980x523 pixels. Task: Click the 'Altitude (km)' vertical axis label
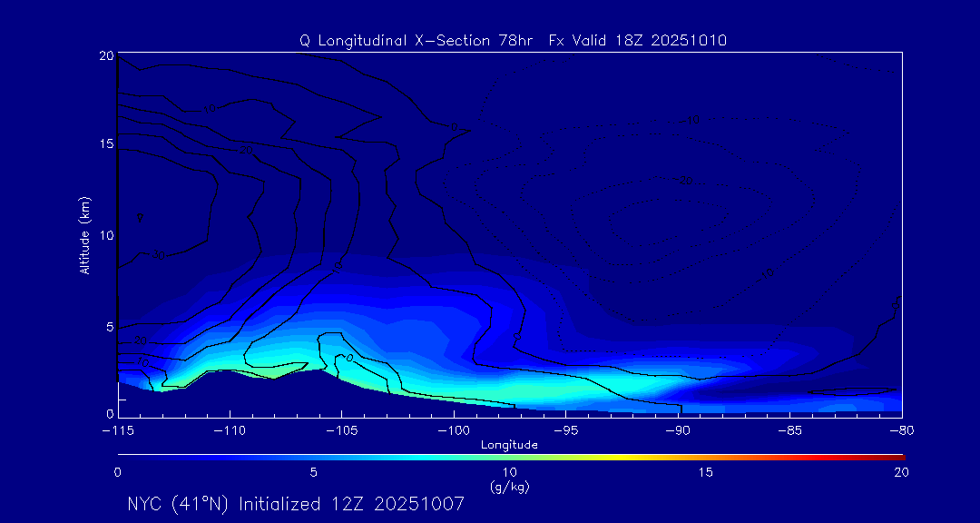tap(84, 235)
